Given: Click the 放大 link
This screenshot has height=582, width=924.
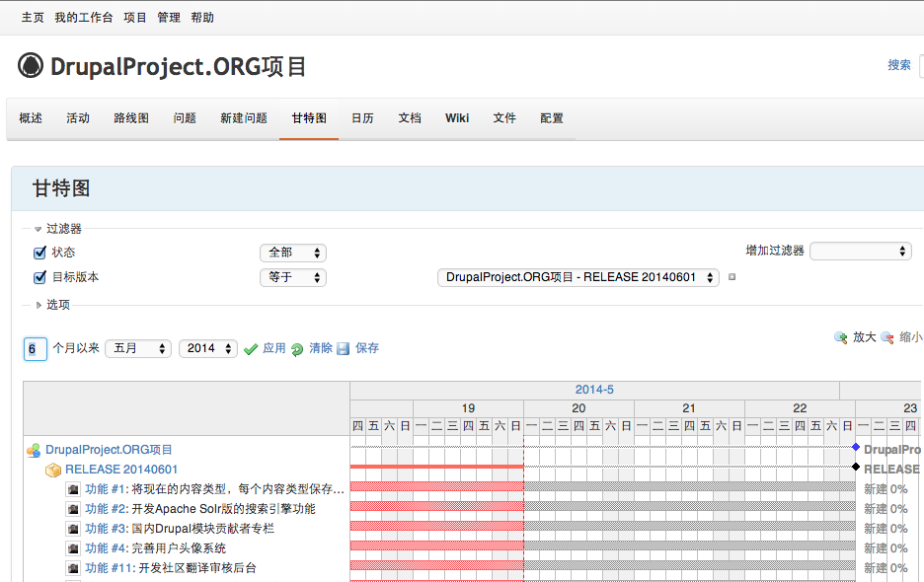Looking at the screenshot, I should click(x=865, y=337).
